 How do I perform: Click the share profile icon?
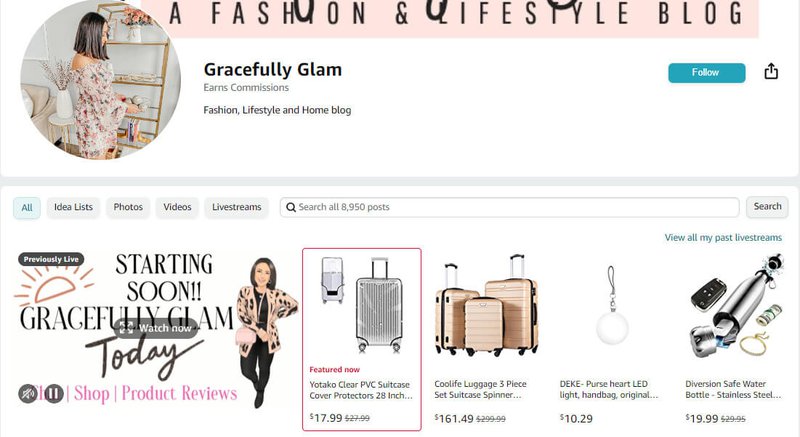tap(771, 72)
